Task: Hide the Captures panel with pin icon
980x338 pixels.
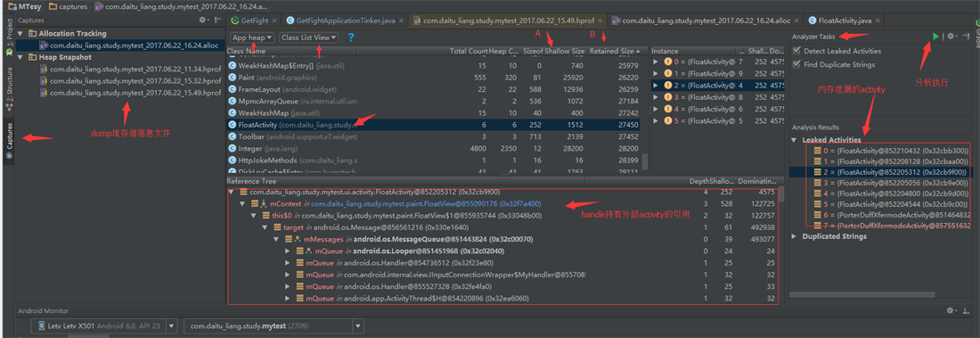Action: (x=217, y=20)
